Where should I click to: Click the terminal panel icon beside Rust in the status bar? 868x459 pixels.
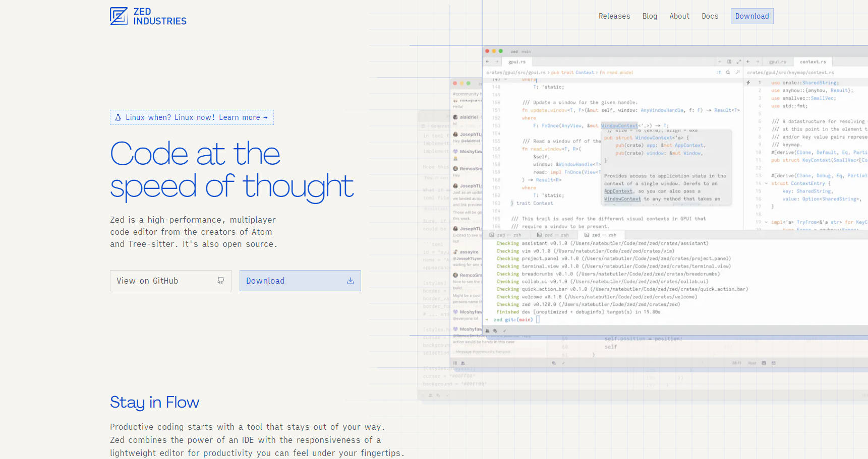764,363
